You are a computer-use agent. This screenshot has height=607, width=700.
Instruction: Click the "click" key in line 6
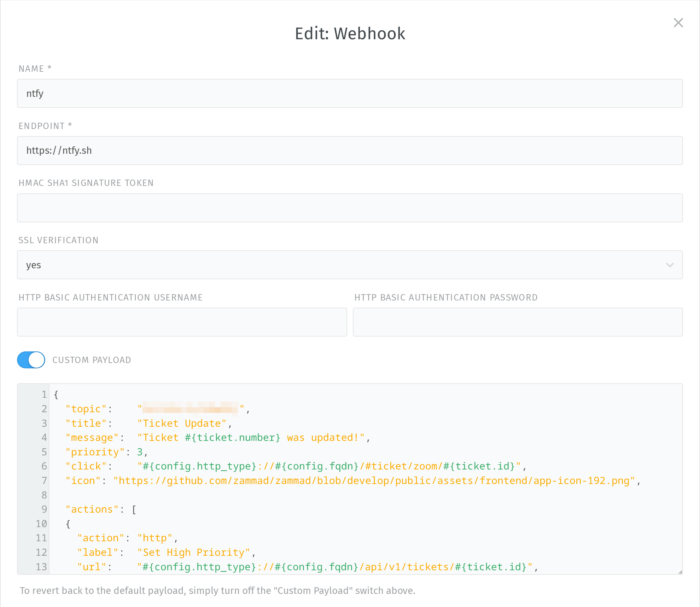tap(86, 466)
